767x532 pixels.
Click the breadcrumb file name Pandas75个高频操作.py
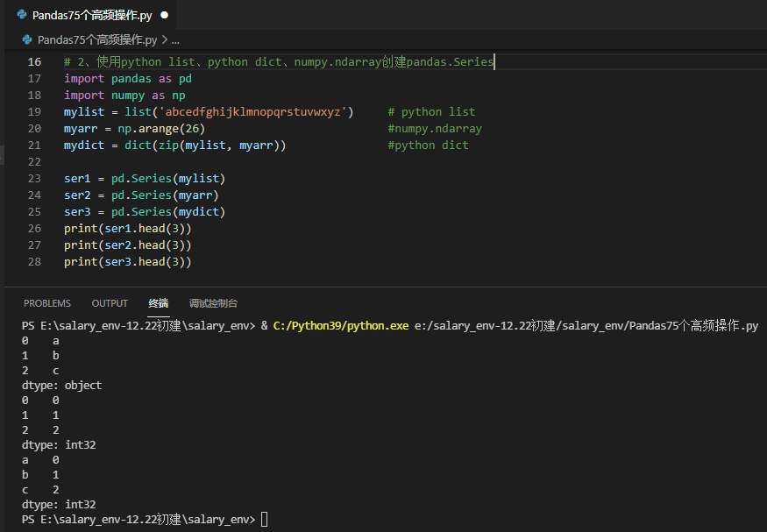[x=97, y=39]
